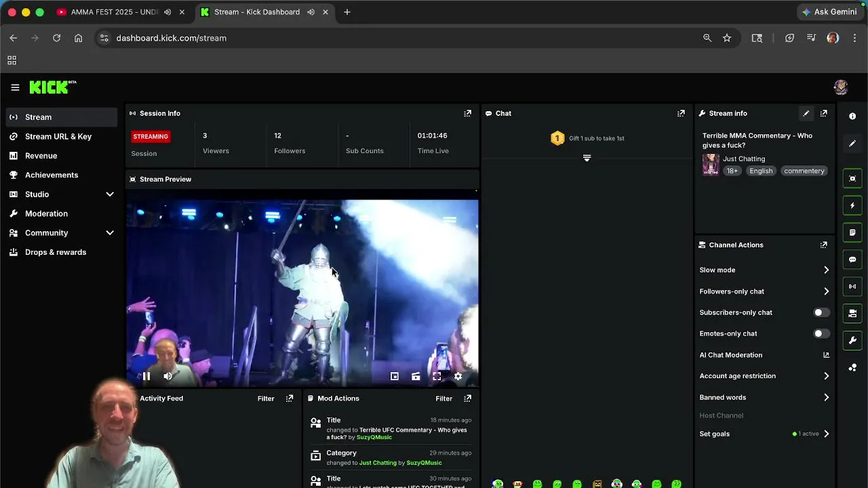
Task: Pop out the Session Info panel
Action: click(467, 113)
